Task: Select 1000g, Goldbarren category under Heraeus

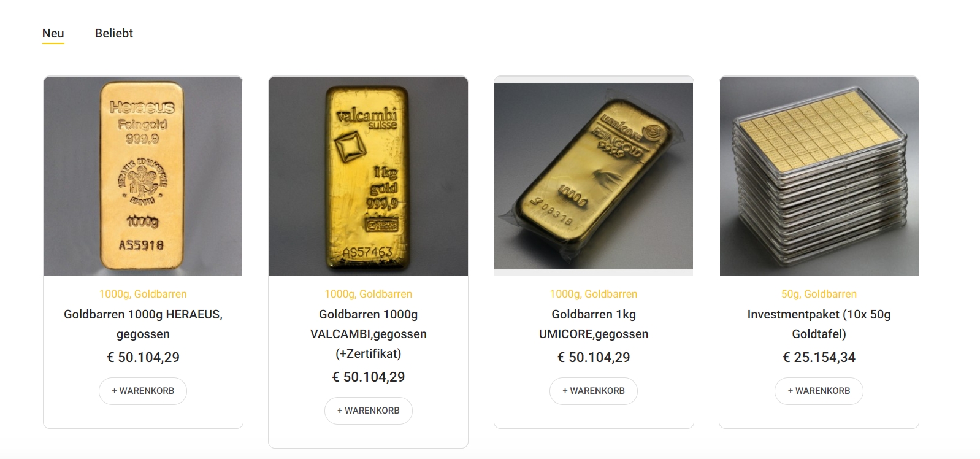Action: point(143,294)
